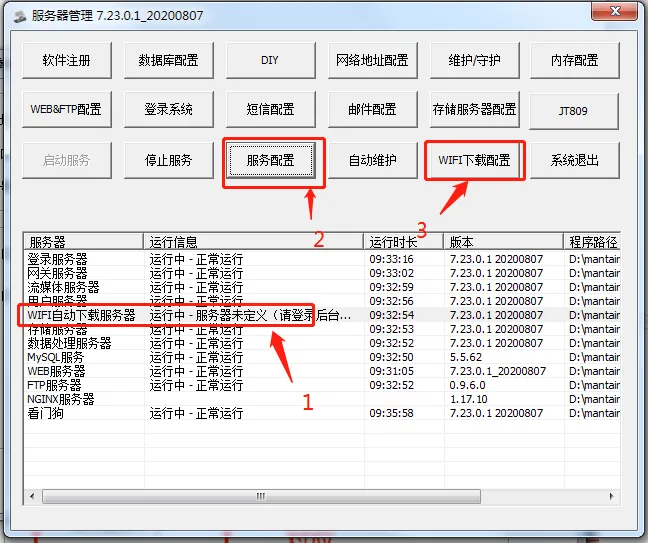Open 存储服务器配置

click(474, 110)
